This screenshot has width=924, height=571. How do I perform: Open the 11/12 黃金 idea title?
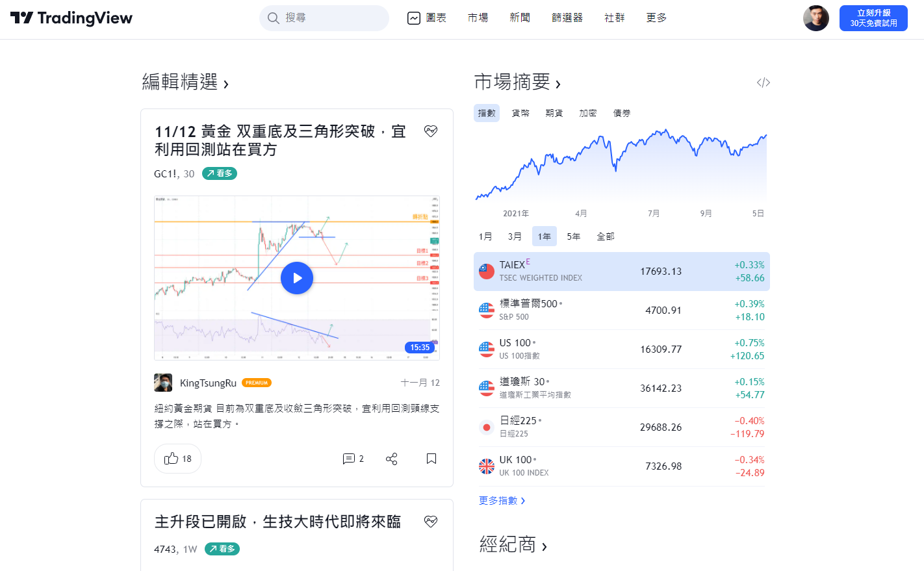coord(281,140)
